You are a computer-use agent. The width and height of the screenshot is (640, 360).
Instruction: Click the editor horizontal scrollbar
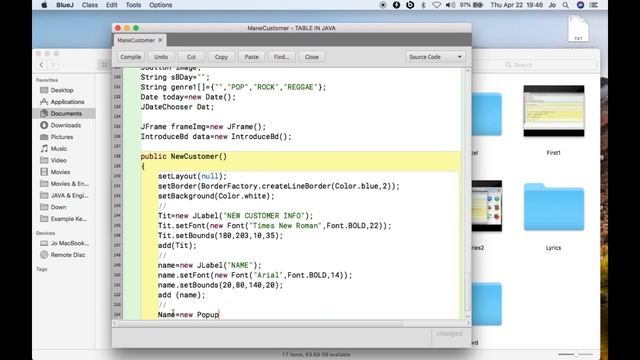click(261, 323)
